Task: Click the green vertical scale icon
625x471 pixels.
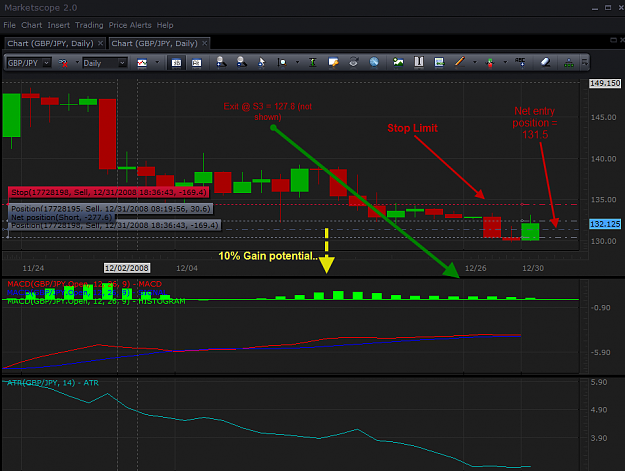Action: point(313,62)
